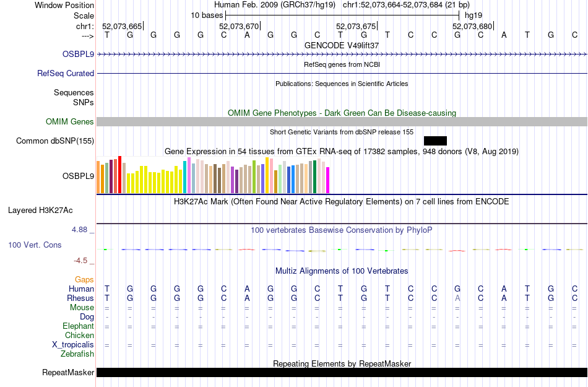
Task: Click position marker 52,073,670
Action: (239, 26)
